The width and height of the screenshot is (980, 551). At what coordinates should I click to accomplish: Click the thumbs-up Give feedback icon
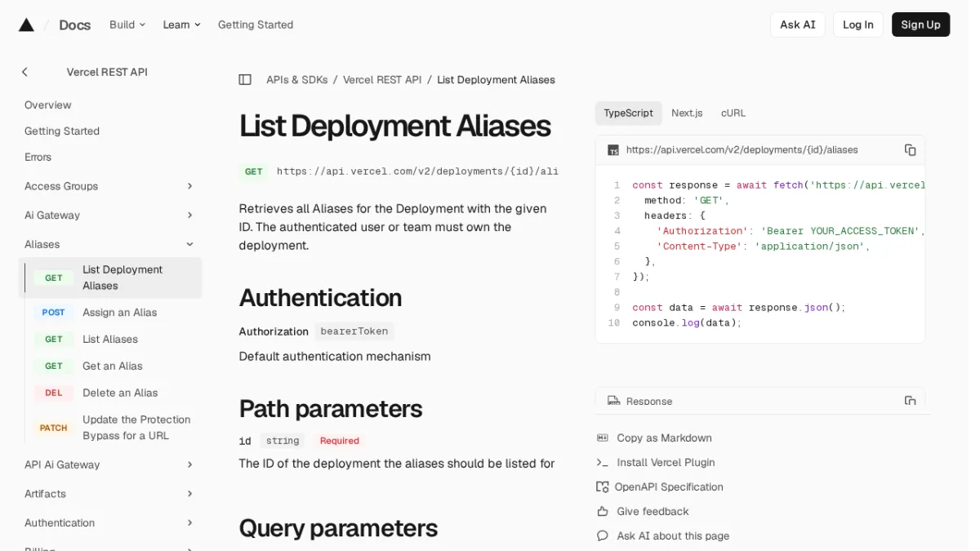[x=603, y=512]
